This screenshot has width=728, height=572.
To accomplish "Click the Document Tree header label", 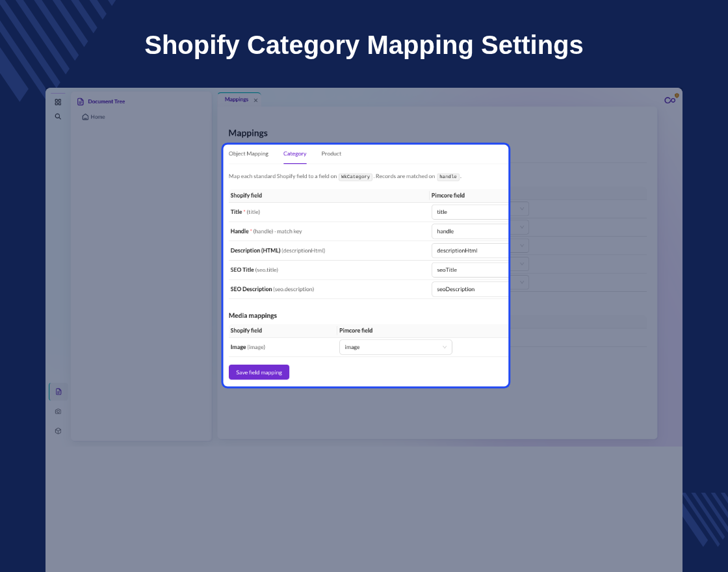I will pos(107,101).
